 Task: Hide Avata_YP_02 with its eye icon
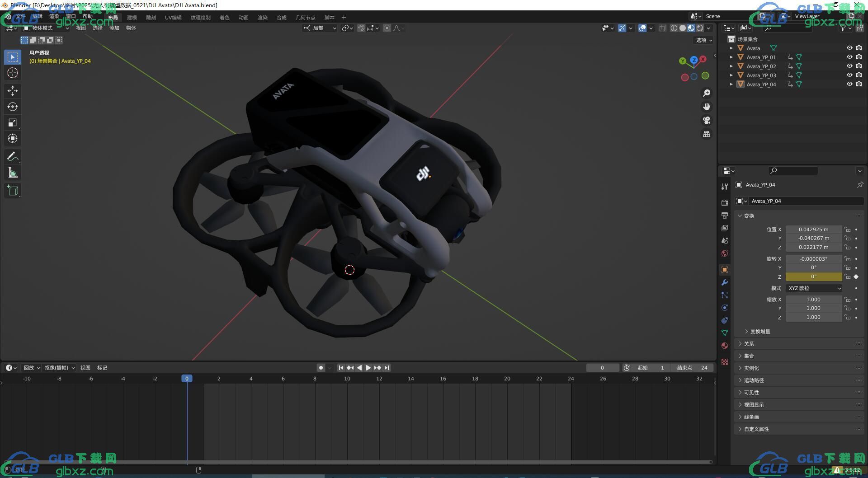pyautogui.click(x=849, y=66)
